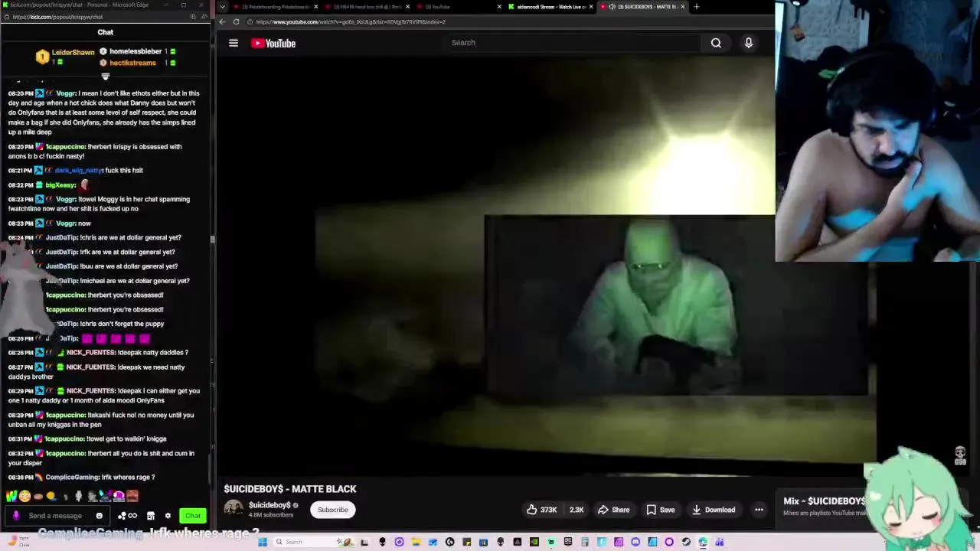Screen dimensions: 980x551
Task: Share the MATTE BLACK video
Action: pos(614,510)
